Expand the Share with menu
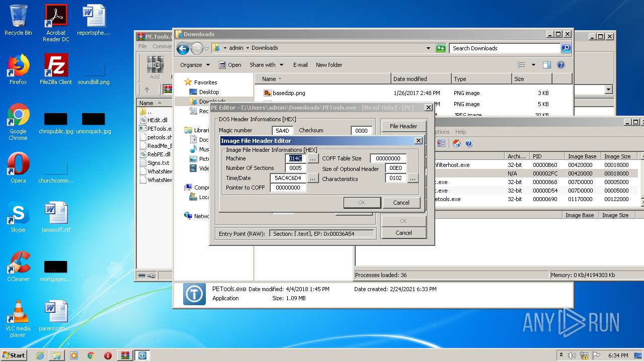The width and height of the screenshot is (644, 362). tap(266, 65)
